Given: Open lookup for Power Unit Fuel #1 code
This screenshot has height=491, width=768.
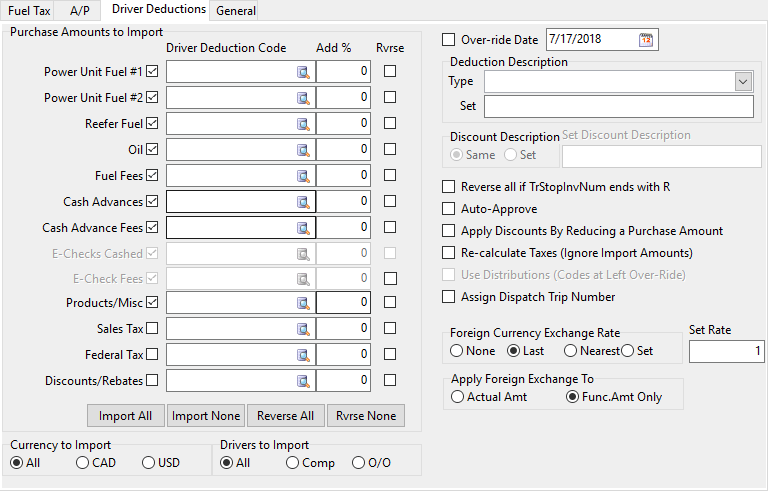Looking at the screenshot, I should pos(303,72).
